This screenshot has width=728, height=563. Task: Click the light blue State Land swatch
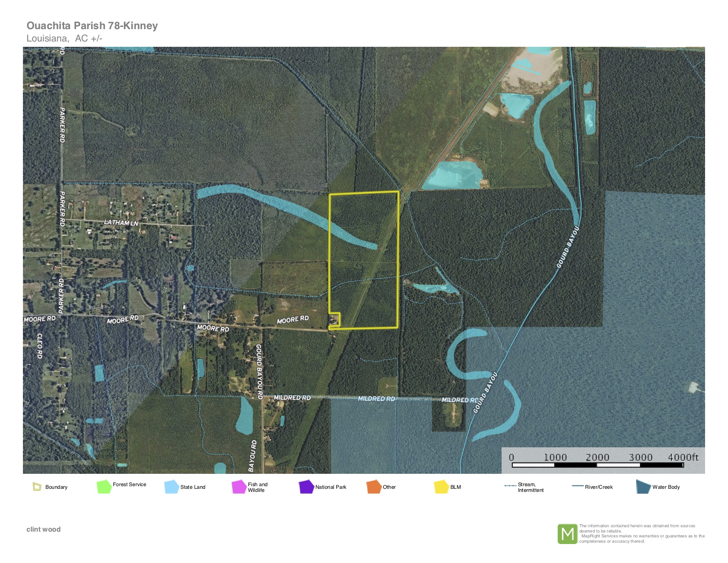point(172,487)
